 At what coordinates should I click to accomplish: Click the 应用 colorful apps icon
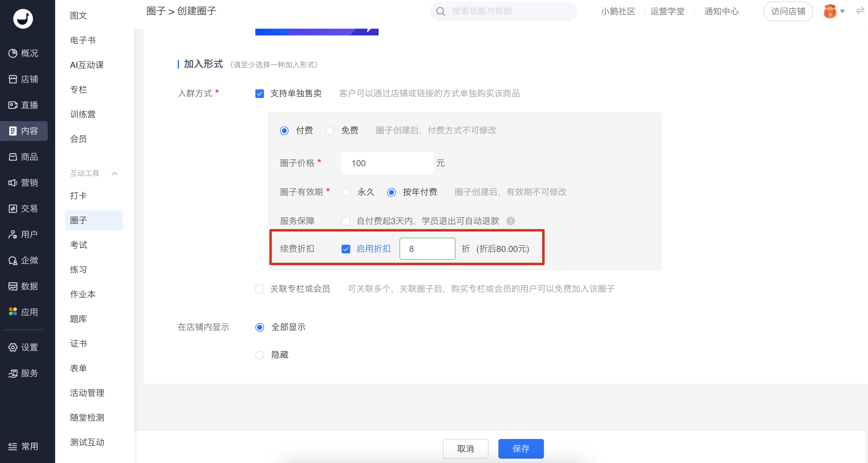[x=13, y=312]
